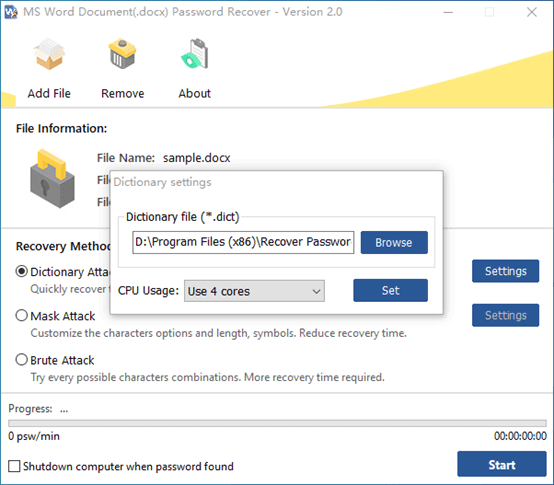Expand the CPU Usage cores dropdown

click(x=254, y=291)
